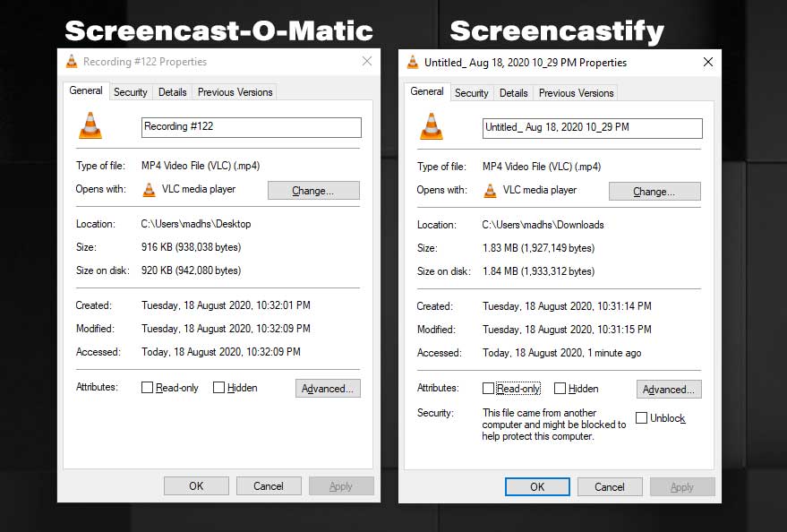Open Details tab in Untitled_ Properties window
The width and height of the screenshot is (787, 532).
click(x=513, y=93)
